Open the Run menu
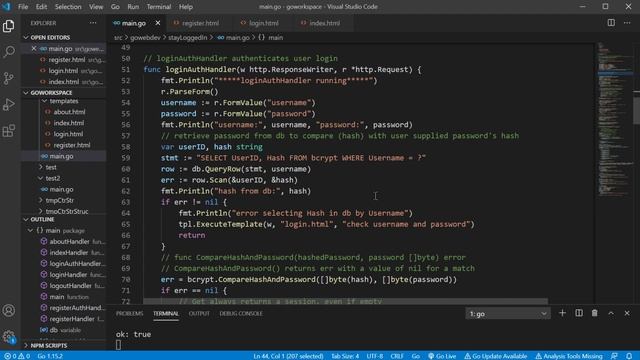The height and width of the screenshot is (360, 640). [x=133, y=7]
